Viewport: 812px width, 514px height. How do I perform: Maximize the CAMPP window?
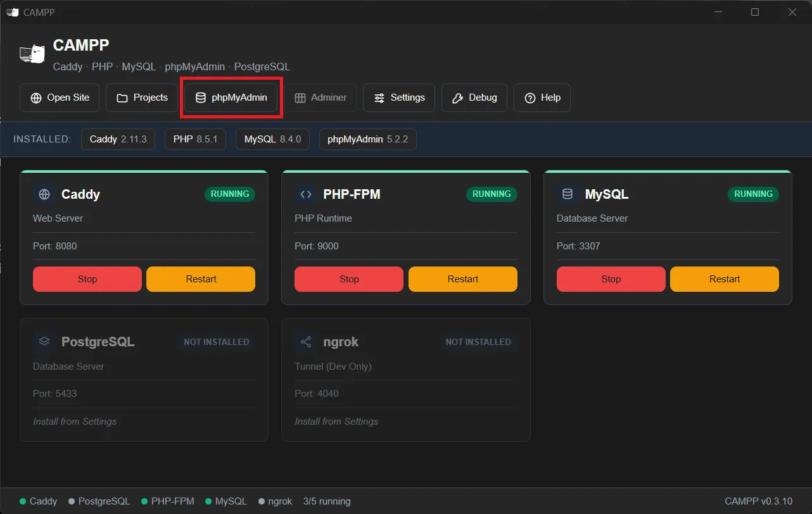tap(755, 12)
